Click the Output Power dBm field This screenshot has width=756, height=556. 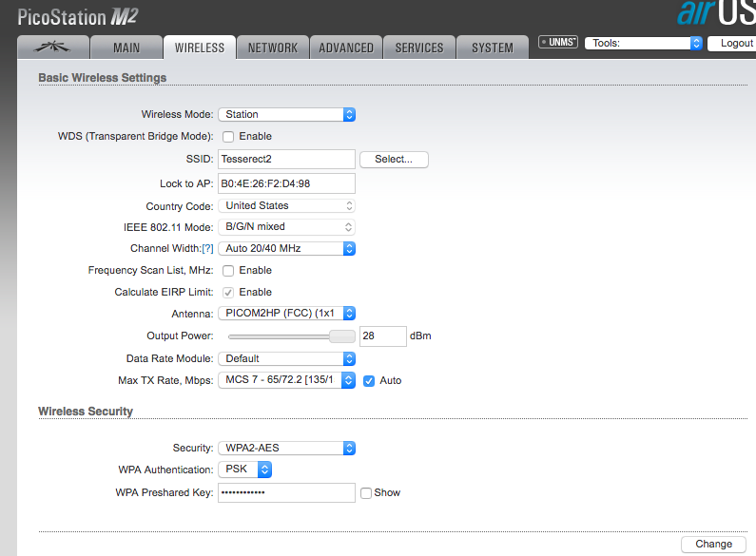[383, 336]
